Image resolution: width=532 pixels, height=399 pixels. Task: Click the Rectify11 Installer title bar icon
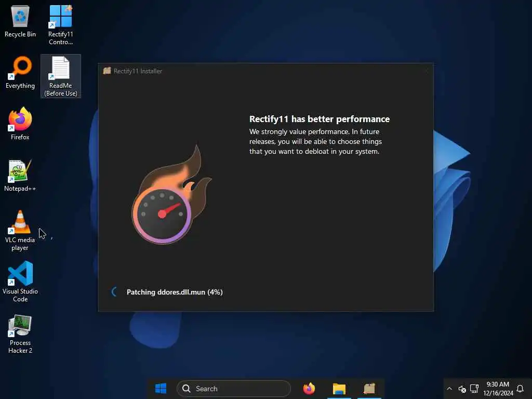coord(107,71)
